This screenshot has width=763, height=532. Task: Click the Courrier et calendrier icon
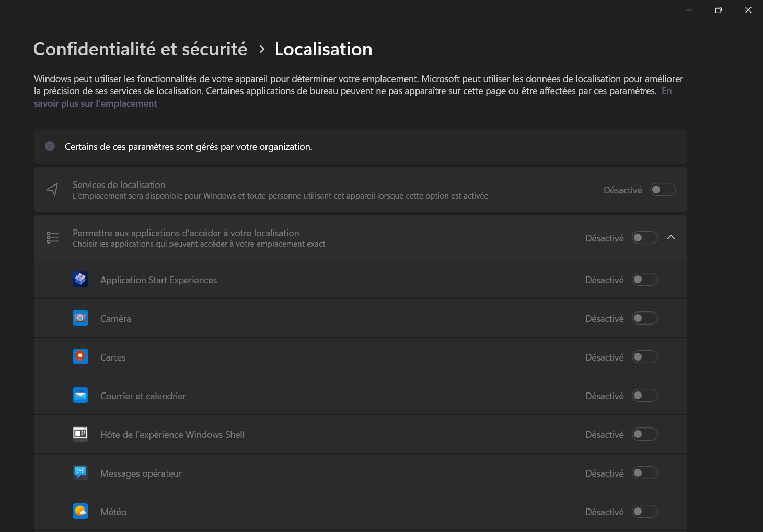click(80, 396)
